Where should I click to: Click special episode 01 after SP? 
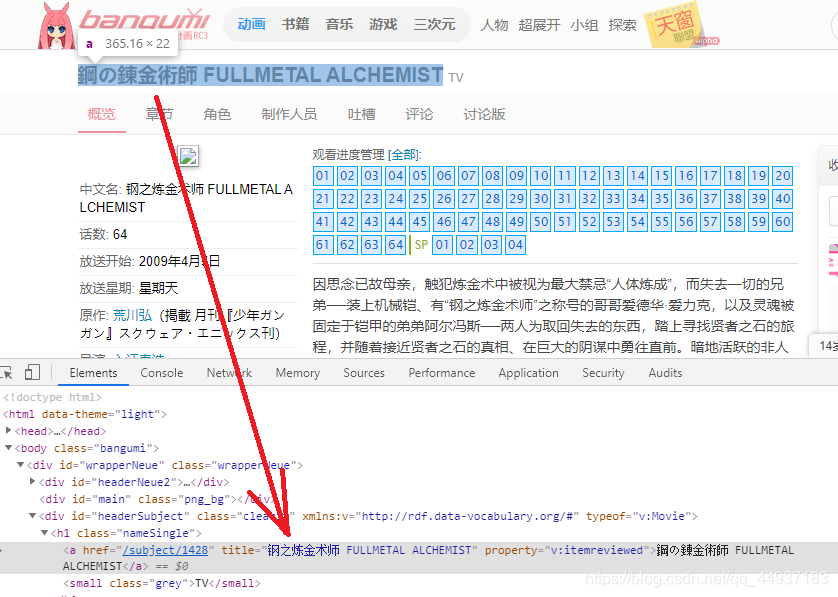tap(442, 245)
